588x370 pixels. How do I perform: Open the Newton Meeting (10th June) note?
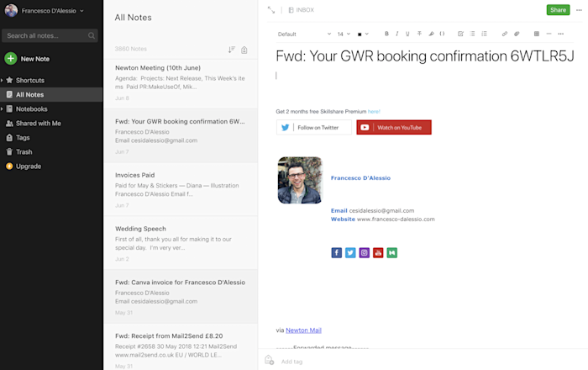(x=181, y=82)
